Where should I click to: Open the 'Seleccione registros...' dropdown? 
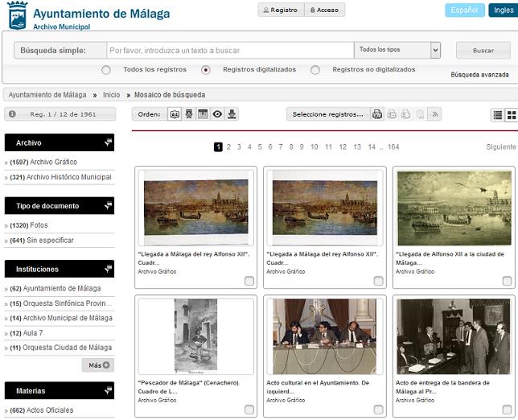click(x=328, y=114)
